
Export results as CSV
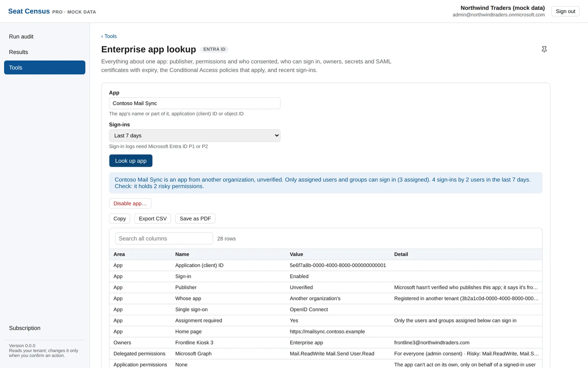pyautogui.click(x=153, y=219)
